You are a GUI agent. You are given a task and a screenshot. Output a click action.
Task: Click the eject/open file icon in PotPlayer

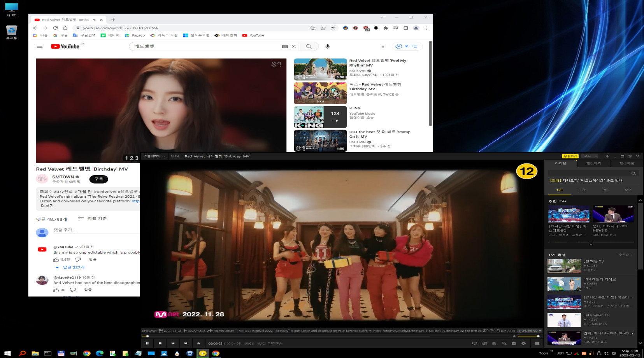[x=198, y=343]
